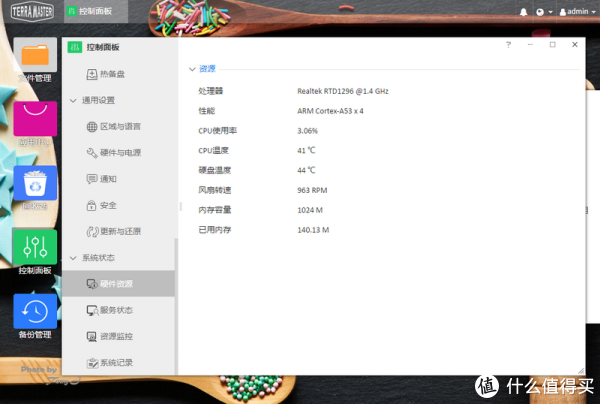Image resolution: width=600 pixels, height=404 pixels.
Task: Collapse the 通用设置 section
Action: click(72, 101)
